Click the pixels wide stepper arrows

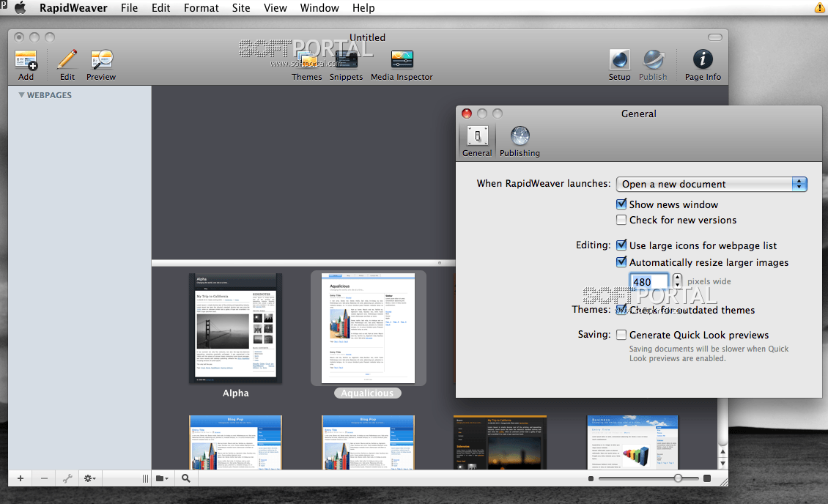pos(677,281)
